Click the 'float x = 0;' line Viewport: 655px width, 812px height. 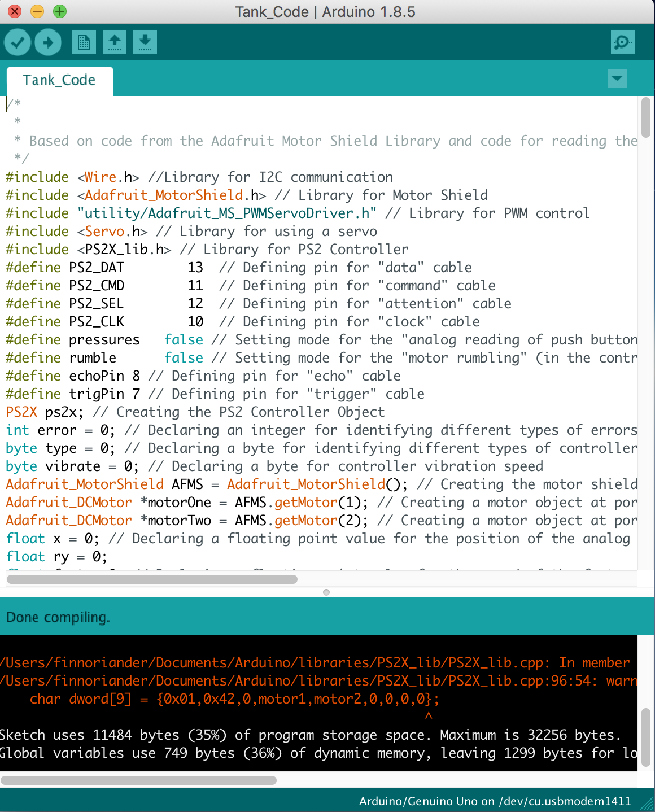(x=318, y=539)
